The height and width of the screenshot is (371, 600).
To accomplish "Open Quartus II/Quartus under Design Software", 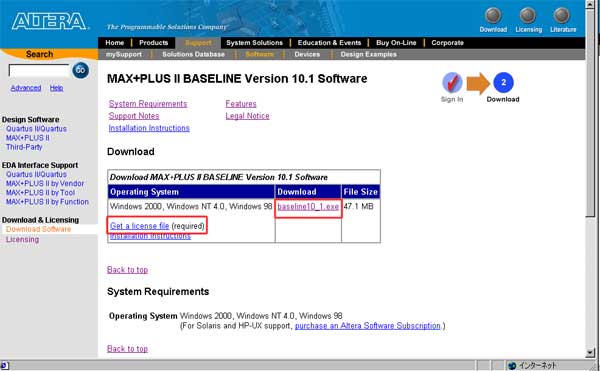I will (x=36, y=129).
